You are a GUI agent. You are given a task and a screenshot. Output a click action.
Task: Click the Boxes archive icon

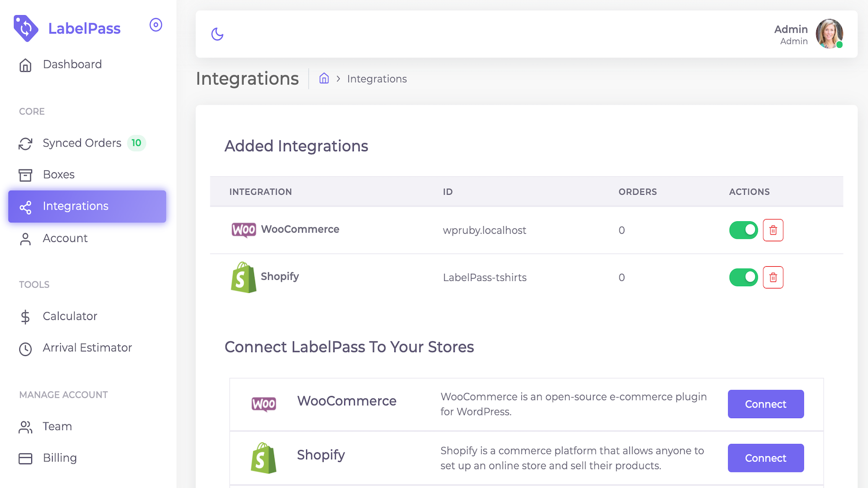tap(25, 175)
